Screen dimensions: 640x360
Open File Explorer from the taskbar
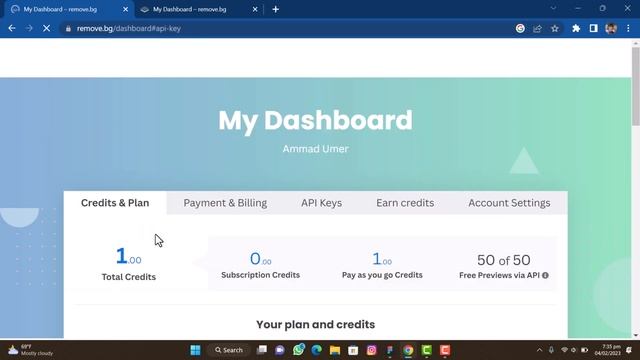click(x=335, y=350)
